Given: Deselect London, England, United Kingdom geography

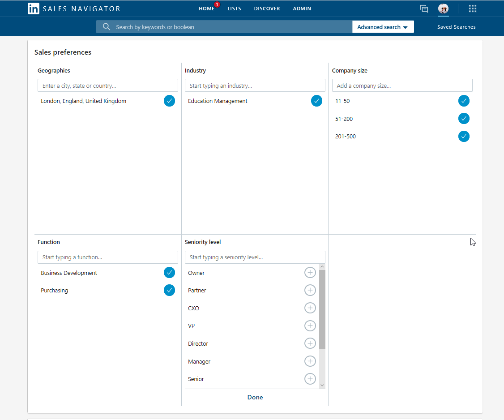Looking at the screenshot, I should [169, 101].
